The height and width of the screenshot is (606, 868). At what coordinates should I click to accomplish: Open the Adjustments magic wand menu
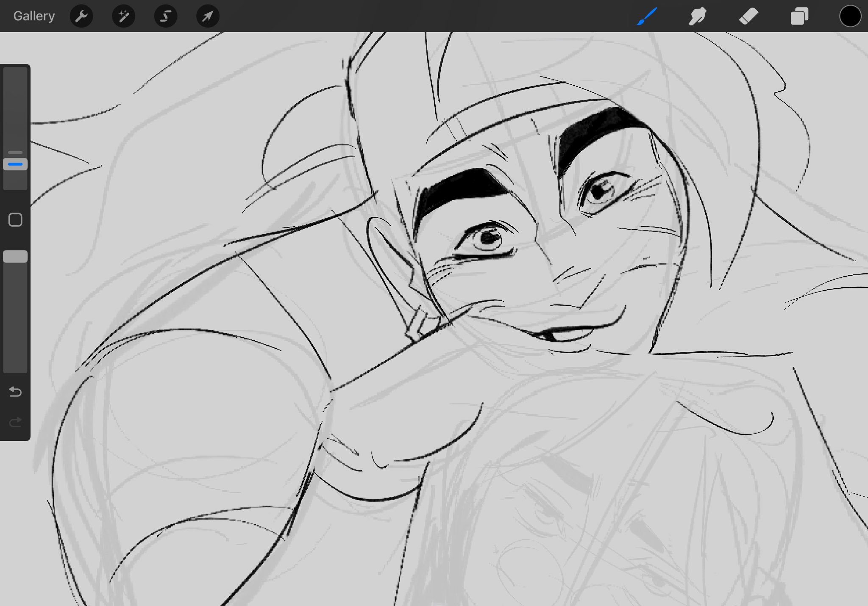point(123,16)
